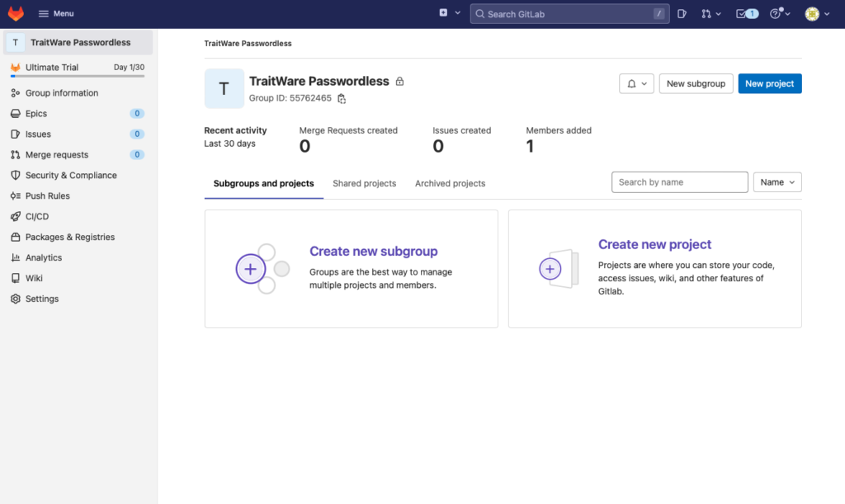The width and height of the screenshot is (845, 504).
Task: Click the Ultimate Trial fox icon
Action: 15,68
